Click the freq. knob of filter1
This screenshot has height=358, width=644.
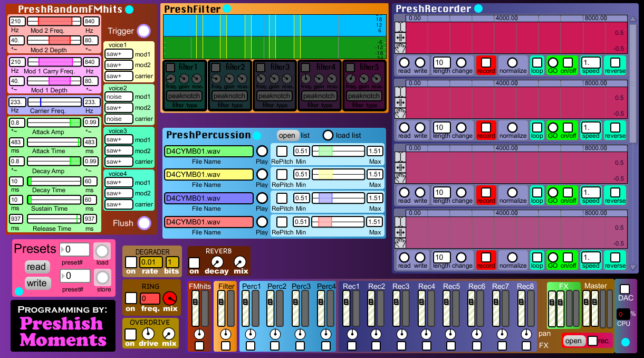(x=172, y=79)
